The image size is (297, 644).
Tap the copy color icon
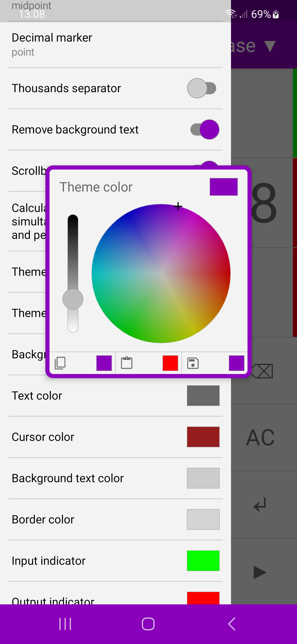[60, 363]
